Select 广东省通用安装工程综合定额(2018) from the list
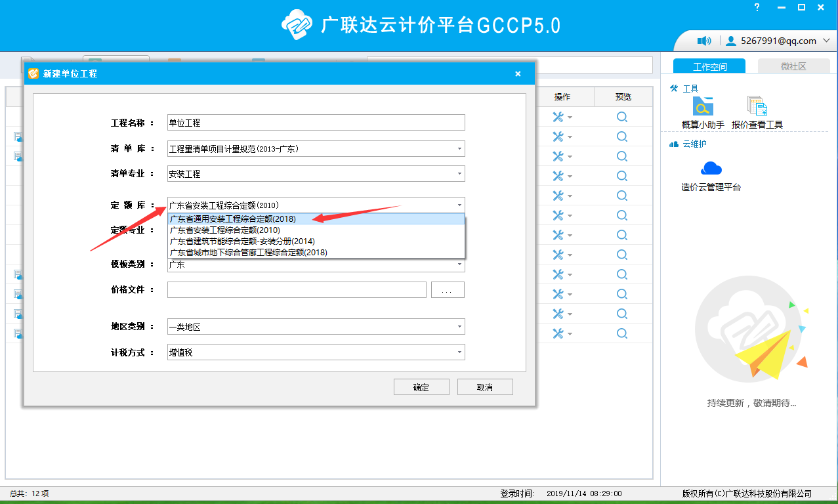 tap(316, 219)
